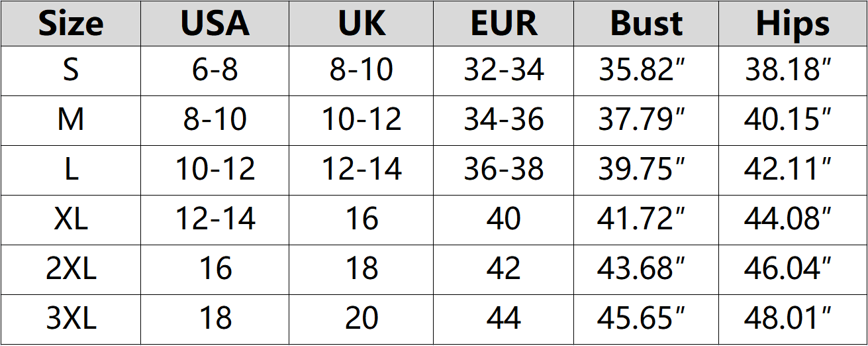Click the size M cell
The height and width of the screenshot is (346, 868).
(x=71, y=120)
